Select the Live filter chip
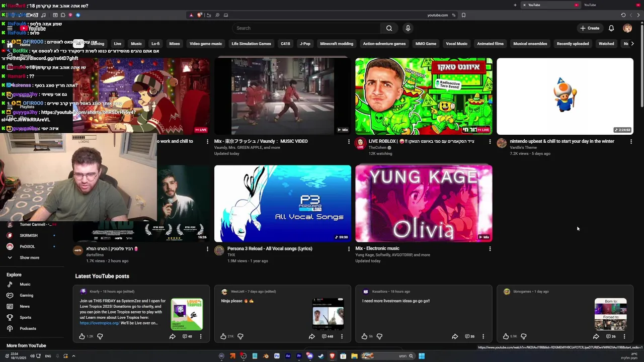 point(117,44)
